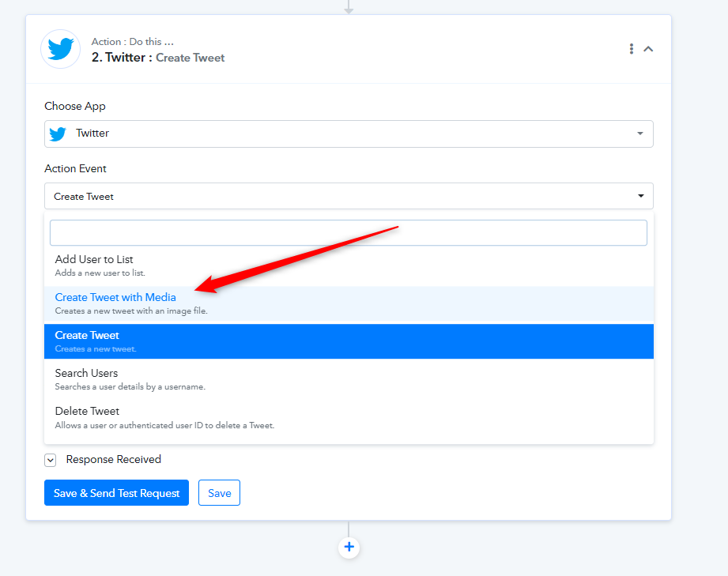The width and height of the screenshot is (728, 576).
Task: Click 'Creates a new tweet with an image file.' description
Action: pyautogui.click(x=131, y=311)
